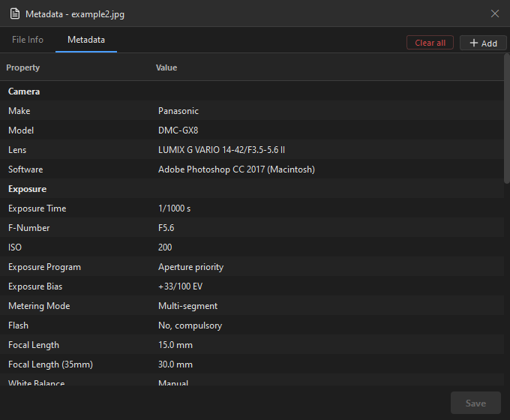Click the Focal Length (35mm) label
This screenshot has height=420, width=510.
tap(50, 364)
